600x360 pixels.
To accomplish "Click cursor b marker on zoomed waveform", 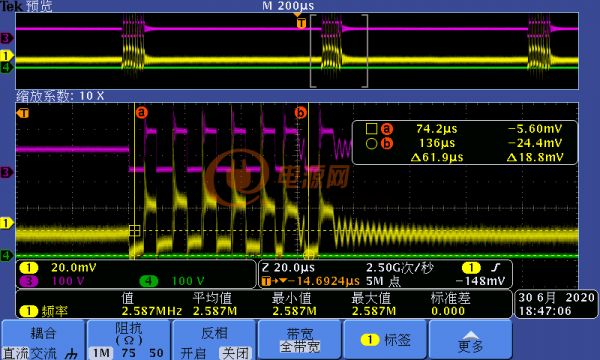I will click(x=301, y=113).
